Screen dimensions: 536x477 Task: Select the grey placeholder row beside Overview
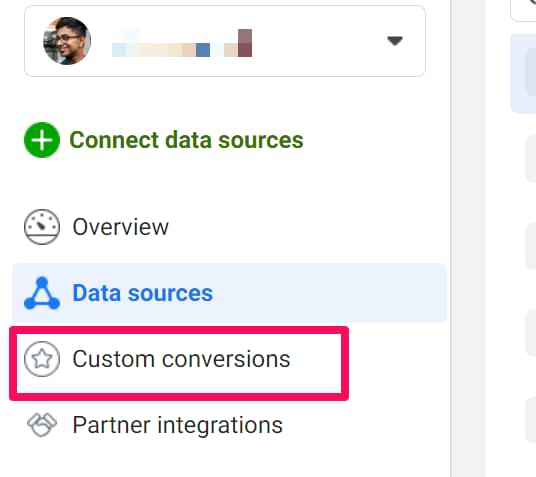[531, 246]
